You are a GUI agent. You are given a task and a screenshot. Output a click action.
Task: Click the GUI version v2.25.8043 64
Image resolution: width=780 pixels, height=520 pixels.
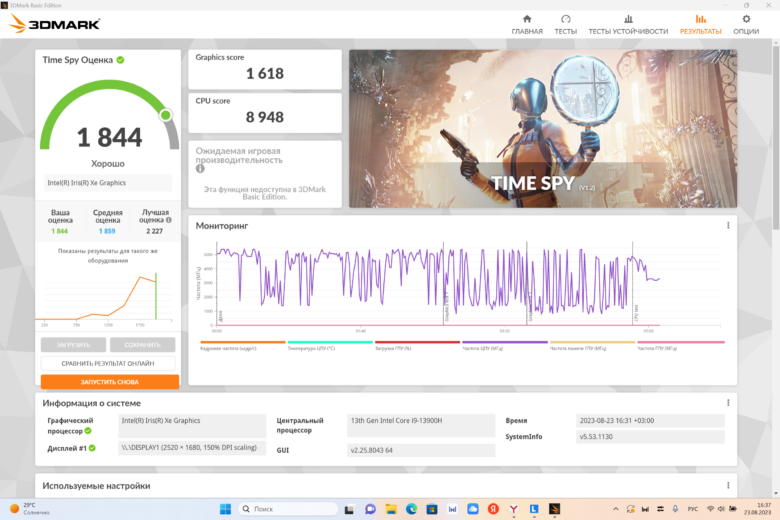421,450
